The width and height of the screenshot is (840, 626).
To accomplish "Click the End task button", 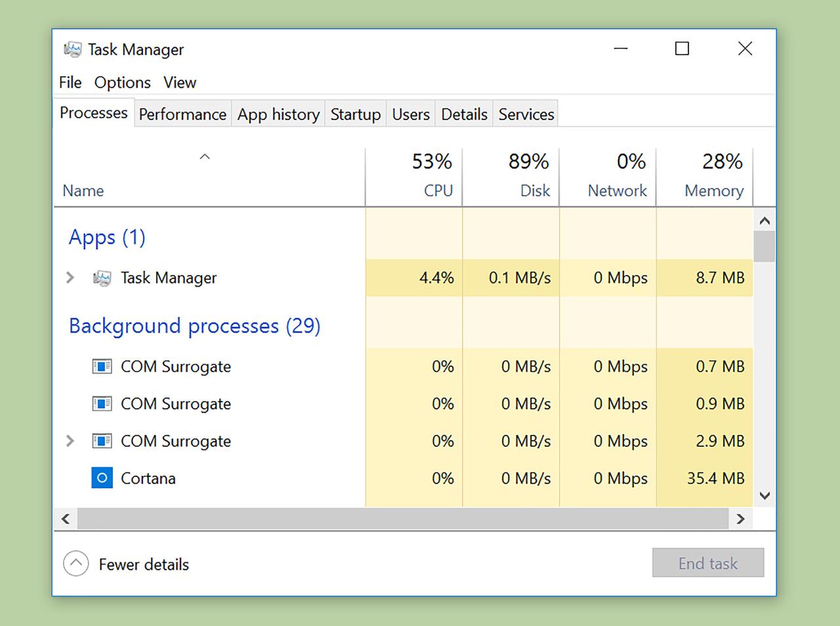I will (708, 562).
